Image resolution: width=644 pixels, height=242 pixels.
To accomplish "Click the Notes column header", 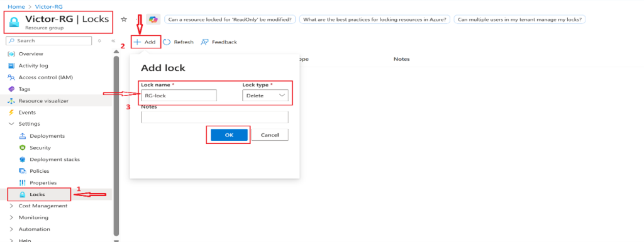I will click(x=401, y=59).
